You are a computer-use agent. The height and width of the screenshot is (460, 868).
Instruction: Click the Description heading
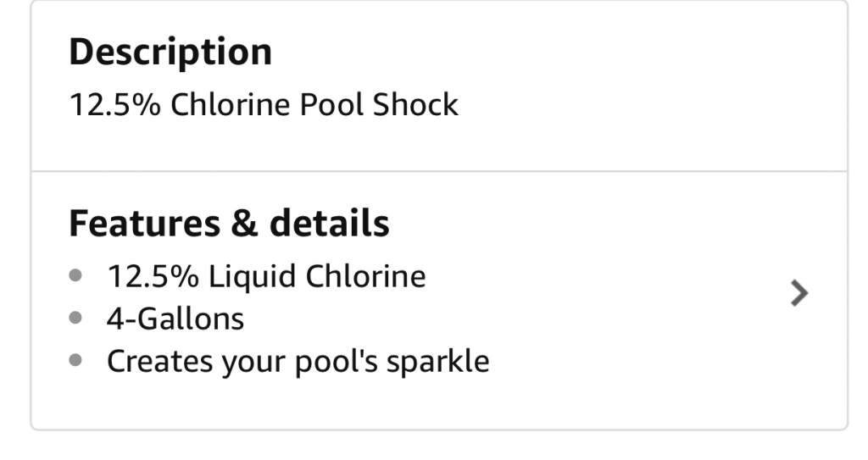point(170,52)
